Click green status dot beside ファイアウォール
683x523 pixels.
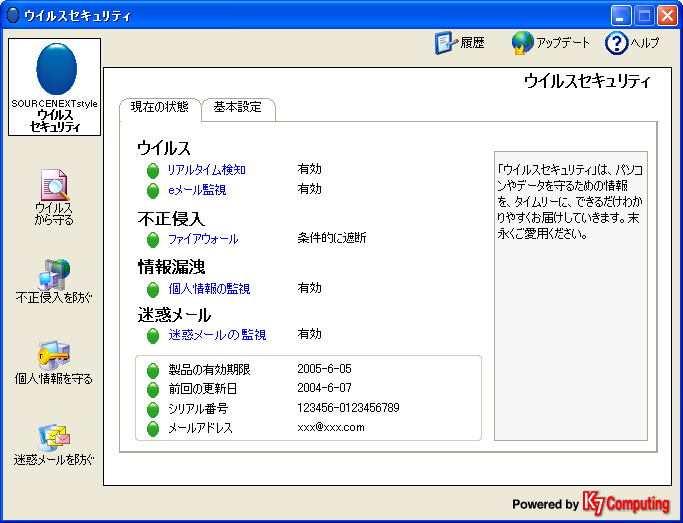153,240
